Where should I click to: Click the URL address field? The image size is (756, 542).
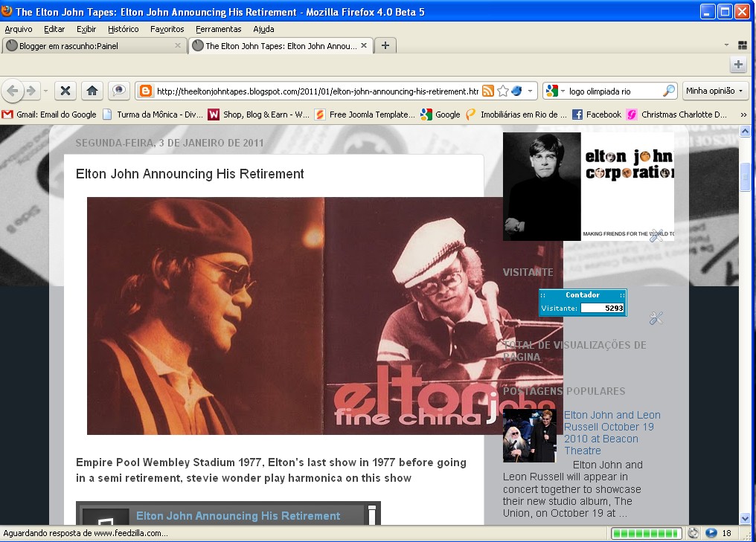317,91
